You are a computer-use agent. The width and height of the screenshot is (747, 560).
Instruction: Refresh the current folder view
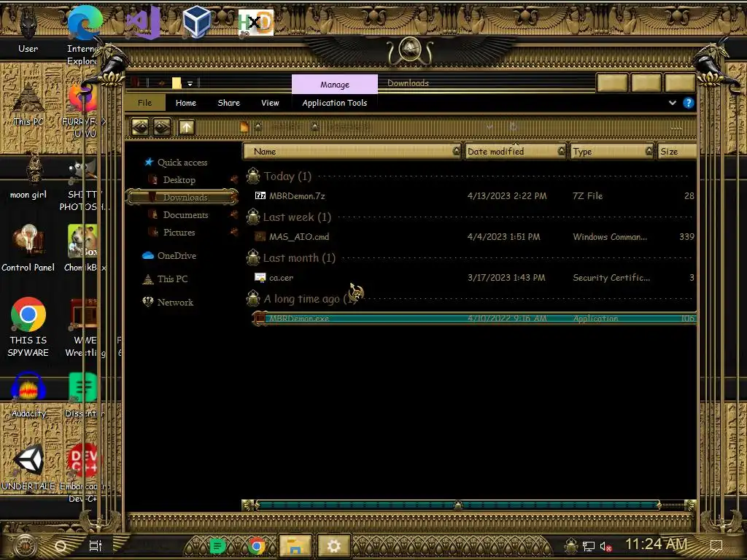(x=513, y=127)
